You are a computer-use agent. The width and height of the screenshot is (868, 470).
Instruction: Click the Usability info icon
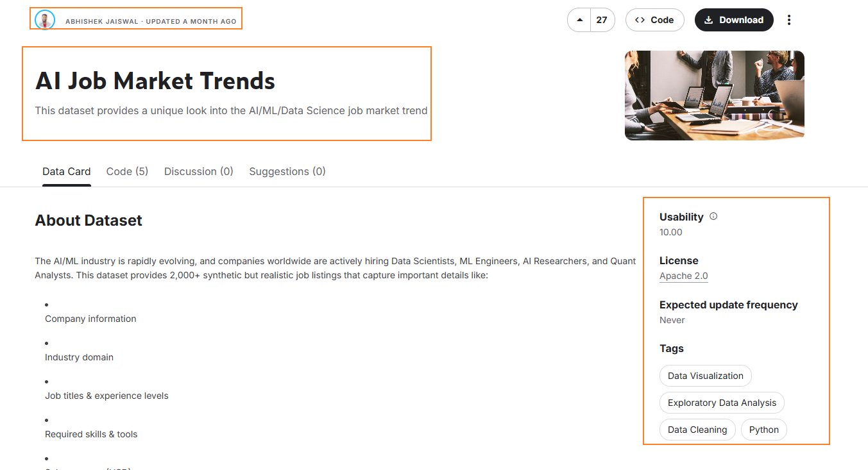(713, 217)
